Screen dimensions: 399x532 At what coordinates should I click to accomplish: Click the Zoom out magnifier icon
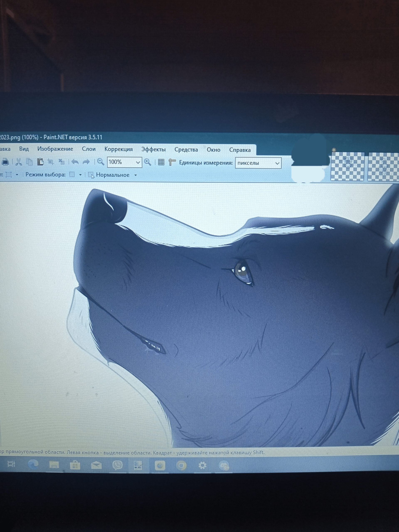[x=100, y=162]
